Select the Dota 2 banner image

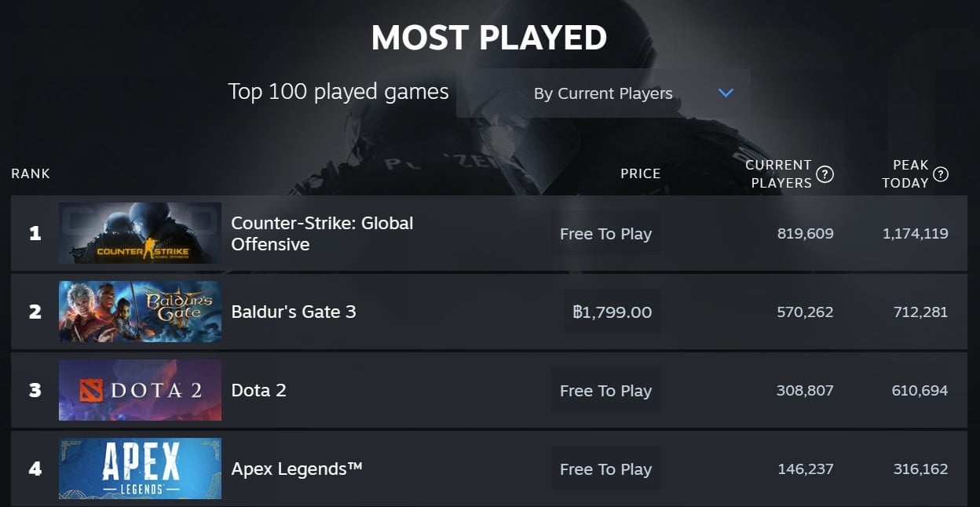(140, 390)
